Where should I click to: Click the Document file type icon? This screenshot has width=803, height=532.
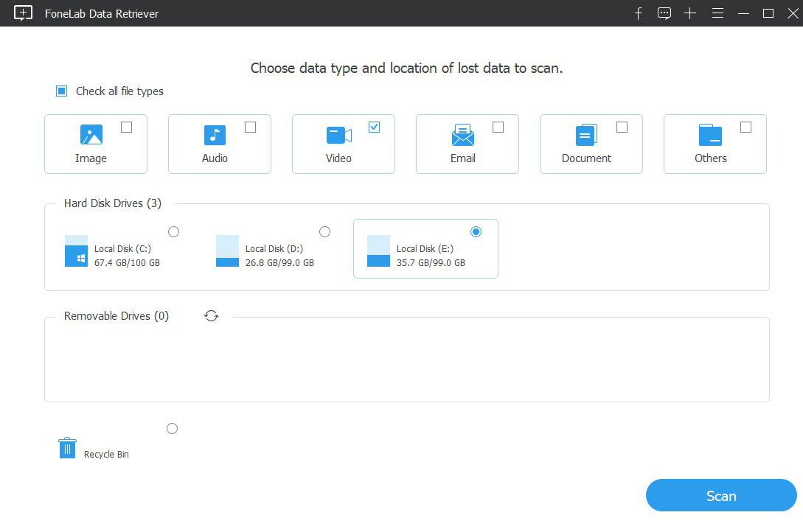[x=586, y=135]
